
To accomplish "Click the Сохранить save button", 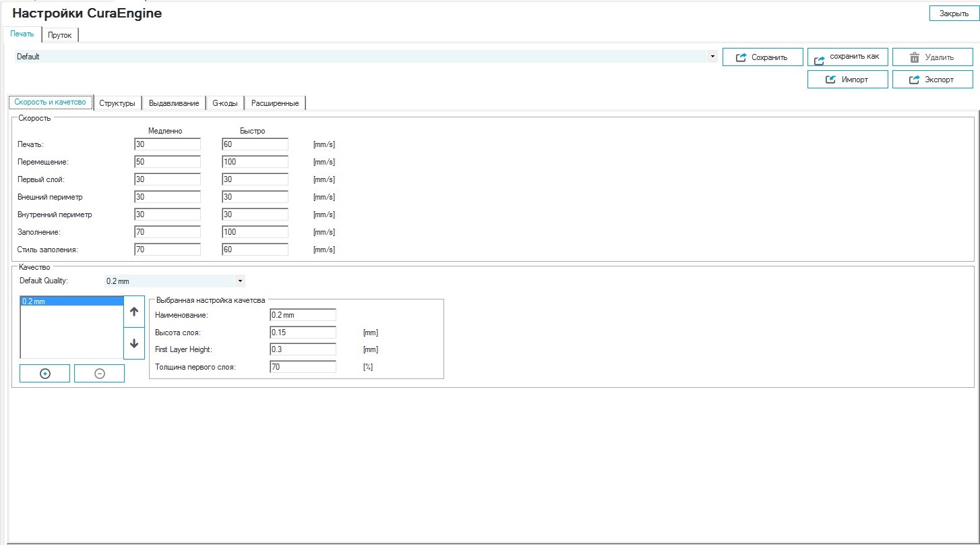I will [763, 57].
